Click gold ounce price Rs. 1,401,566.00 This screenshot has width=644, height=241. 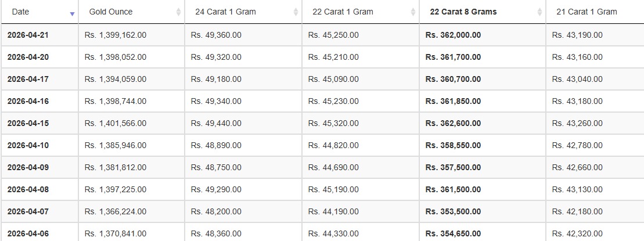pos(115,123)
